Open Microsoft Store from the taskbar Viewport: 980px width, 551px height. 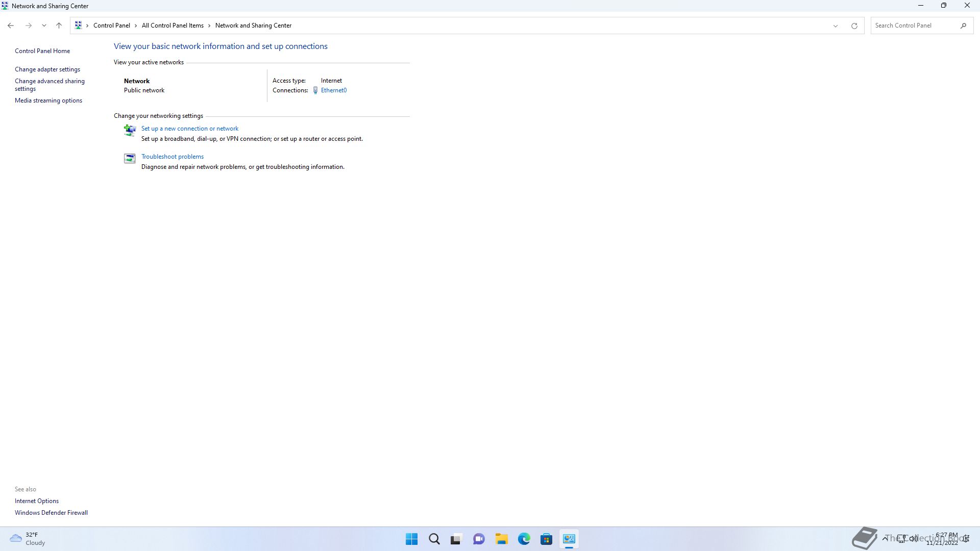[x=547, y=539]
